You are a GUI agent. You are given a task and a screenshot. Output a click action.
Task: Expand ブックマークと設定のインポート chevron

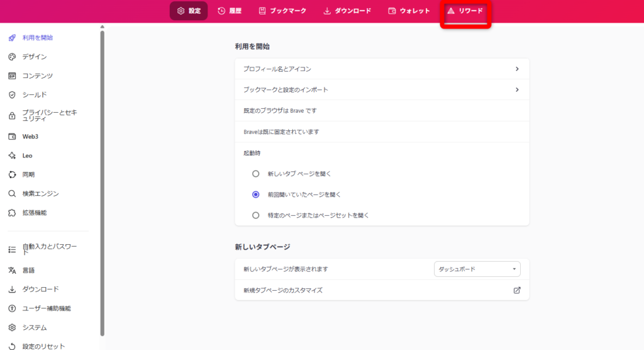[x=517, y=89]
